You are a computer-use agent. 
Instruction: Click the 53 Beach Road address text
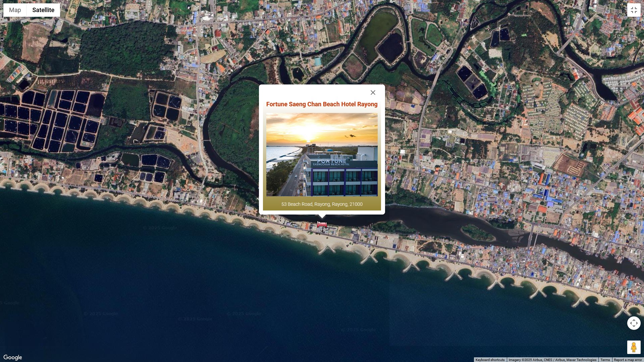[x=322, y=204]
